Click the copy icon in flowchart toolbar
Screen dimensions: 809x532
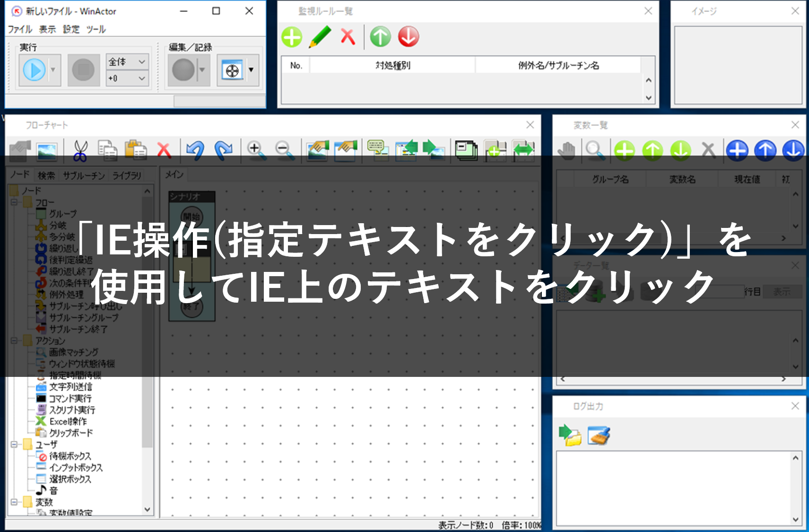(108, 150)
